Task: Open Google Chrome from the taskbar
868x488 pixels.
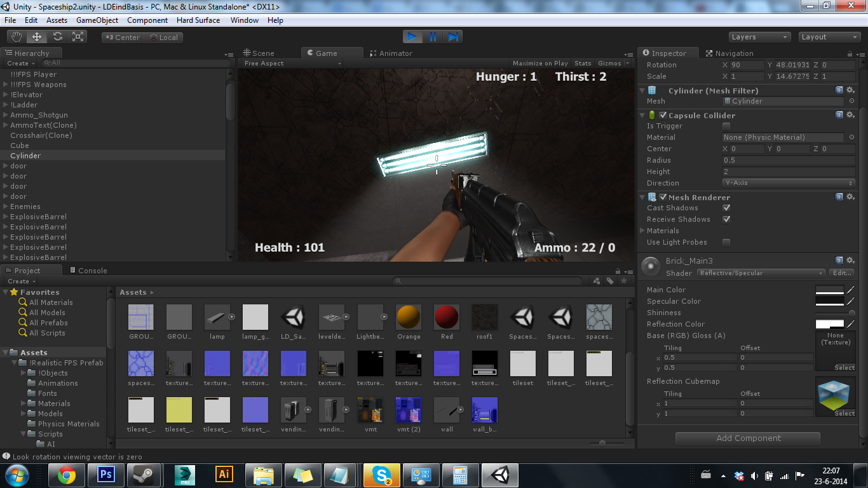Action: pos(66,475)
